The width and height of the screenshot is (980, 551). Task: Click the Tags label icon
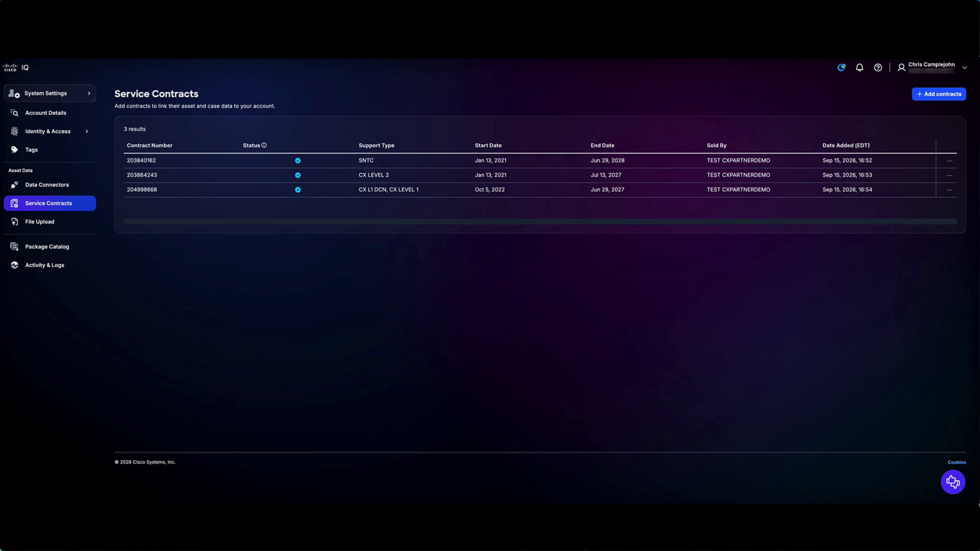click(14, 150)
